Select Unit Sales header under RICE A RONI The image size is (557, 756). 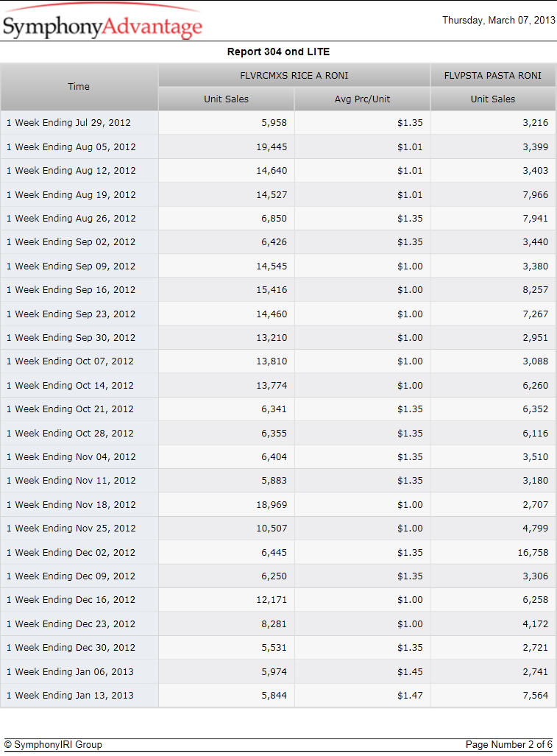click(x=226, y=99)
